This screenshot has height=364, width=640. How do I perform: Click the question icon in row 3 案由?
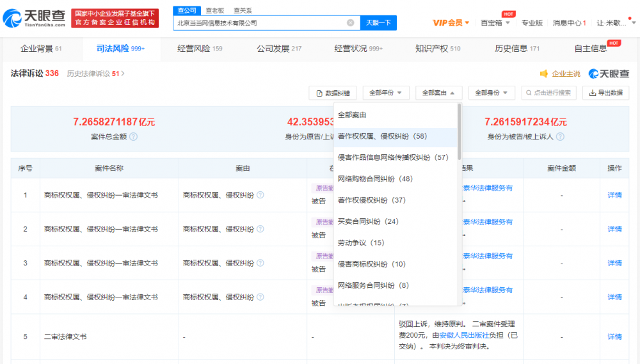pos(260,263)
